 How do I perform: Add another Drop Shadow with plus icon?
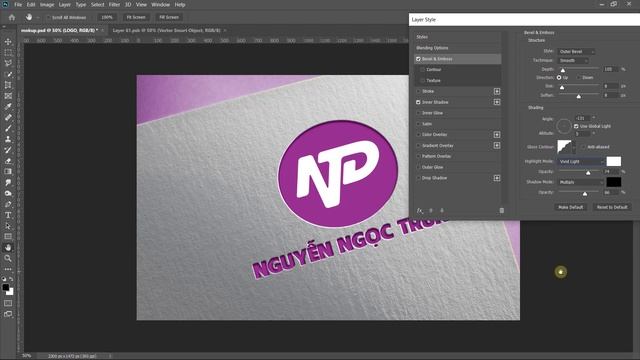pos(497,178)
